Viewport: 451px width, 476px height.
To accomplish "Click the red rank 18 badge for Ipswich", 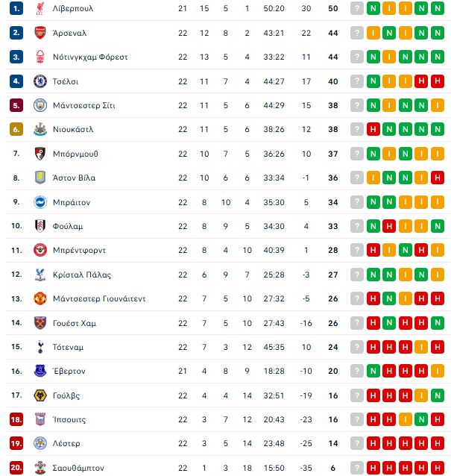I will pos(16,419).
